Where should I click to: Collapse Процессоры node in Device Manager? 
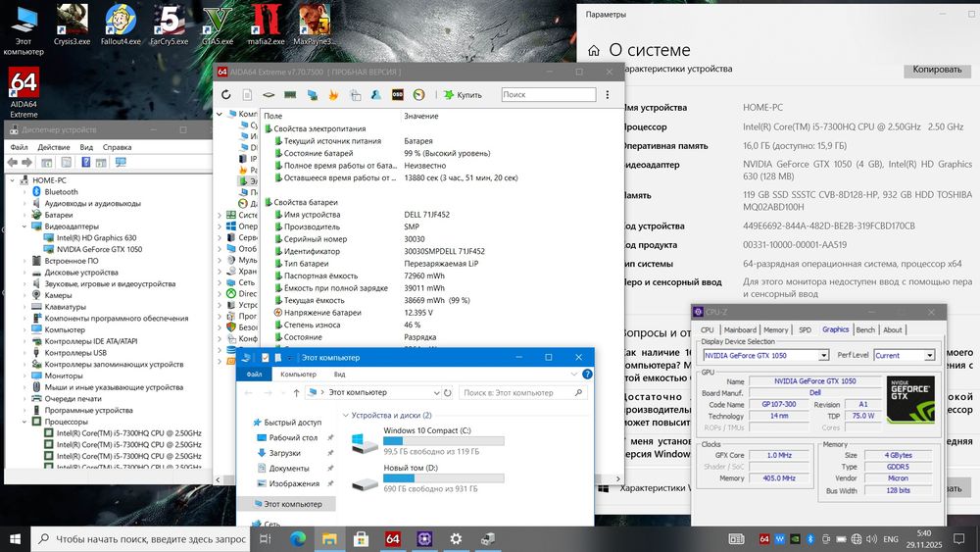pyautogui.click(x=25, y=422)
